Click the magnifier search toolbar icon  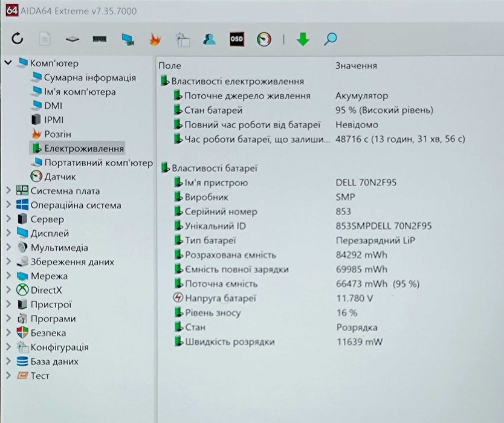331,39
